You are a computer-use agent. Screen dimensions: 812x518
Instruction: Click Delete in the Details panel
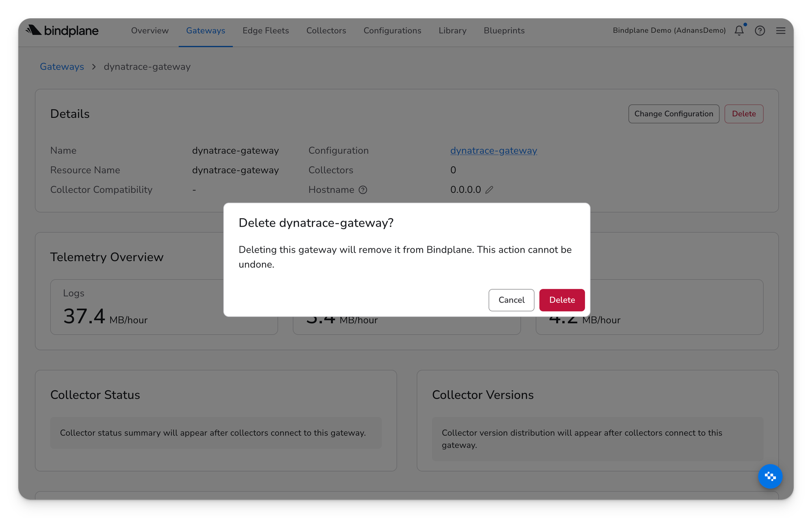(744, 114)
